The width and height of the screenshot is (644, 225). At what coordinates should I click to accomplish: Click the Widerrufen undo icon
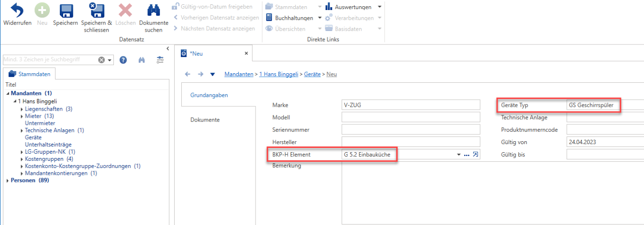tap(17, 11)
